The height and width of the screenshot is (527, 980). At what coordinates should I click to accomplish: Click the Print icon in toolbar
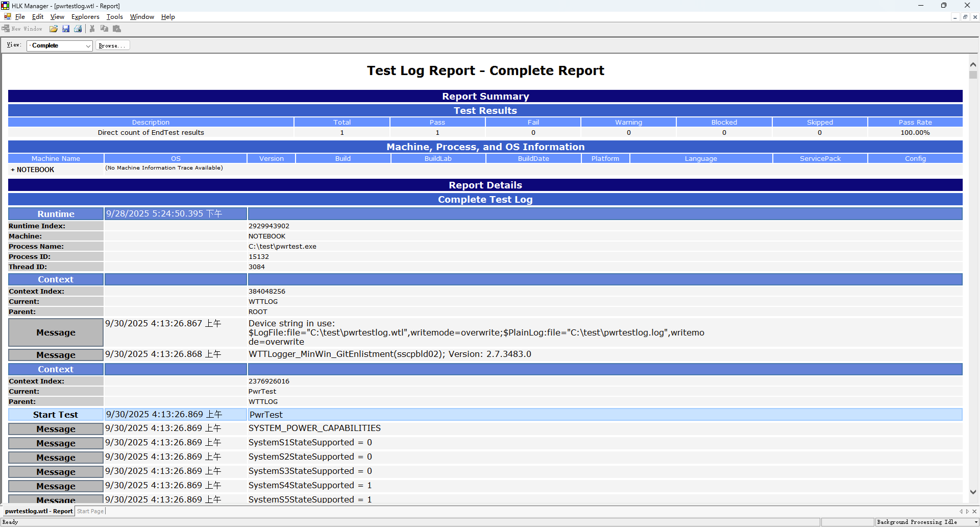pos(78,29)
